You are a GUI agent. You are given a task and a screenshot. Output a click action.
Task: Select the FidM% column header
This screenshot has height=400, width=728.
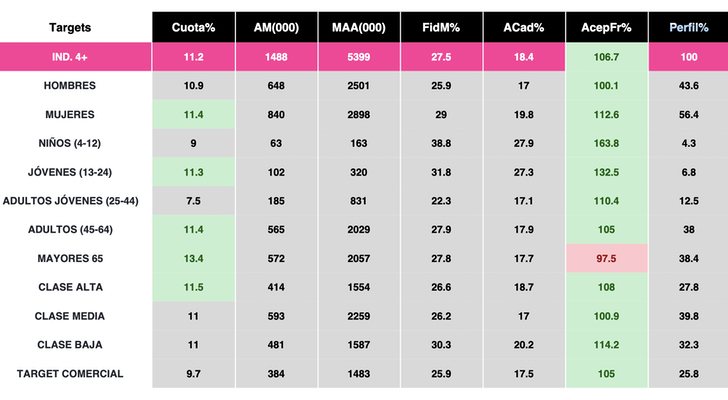(x=441, y=28)
